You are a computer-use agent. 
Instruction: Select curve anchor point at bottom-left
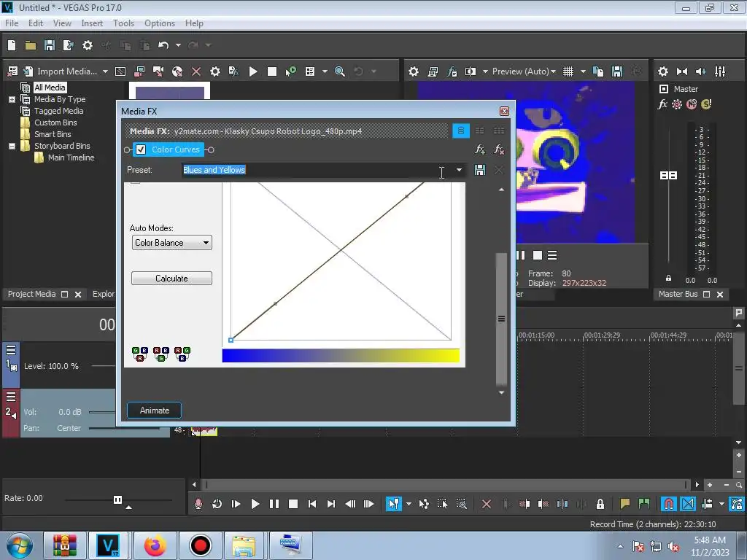pos(231,340)
